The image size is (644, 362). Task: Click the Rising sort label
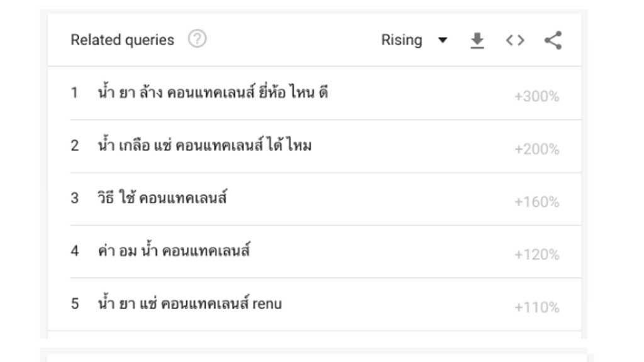[401, 40]
